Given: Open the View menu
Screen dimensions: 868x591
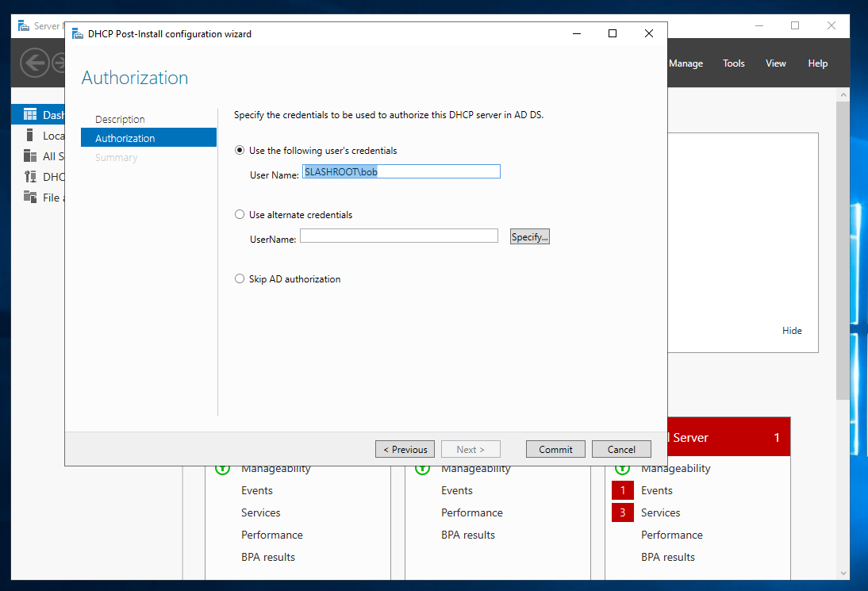Looking at the screenshot, I should point(775,63).
